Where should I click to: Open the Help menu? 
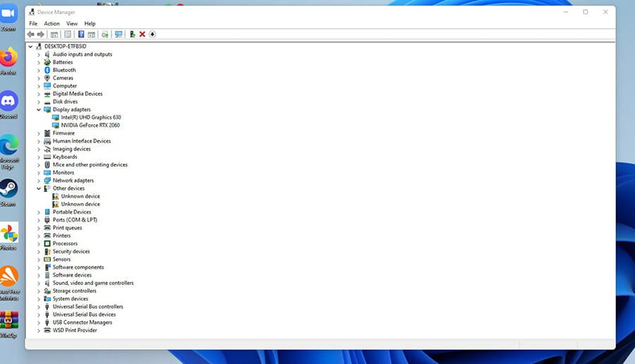[x=90, y=23]
